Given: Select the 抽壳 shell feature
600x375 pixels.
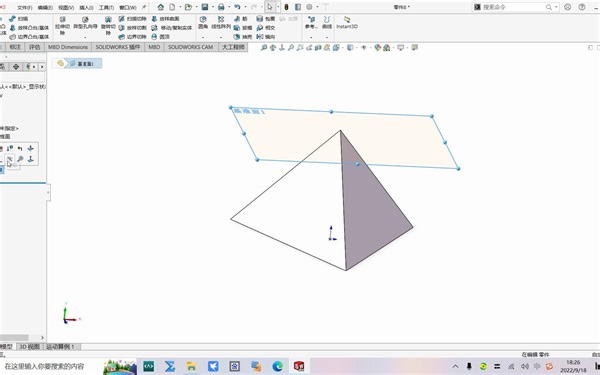Looking at the screenshot, I should [243, 37].
